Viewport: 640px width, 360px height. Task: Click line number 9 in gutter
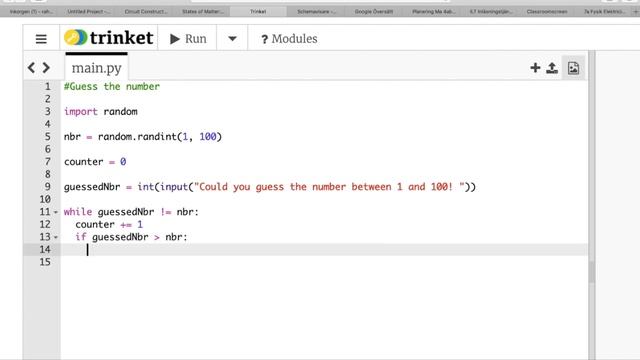pyautogui.click(x=47, y=187)
